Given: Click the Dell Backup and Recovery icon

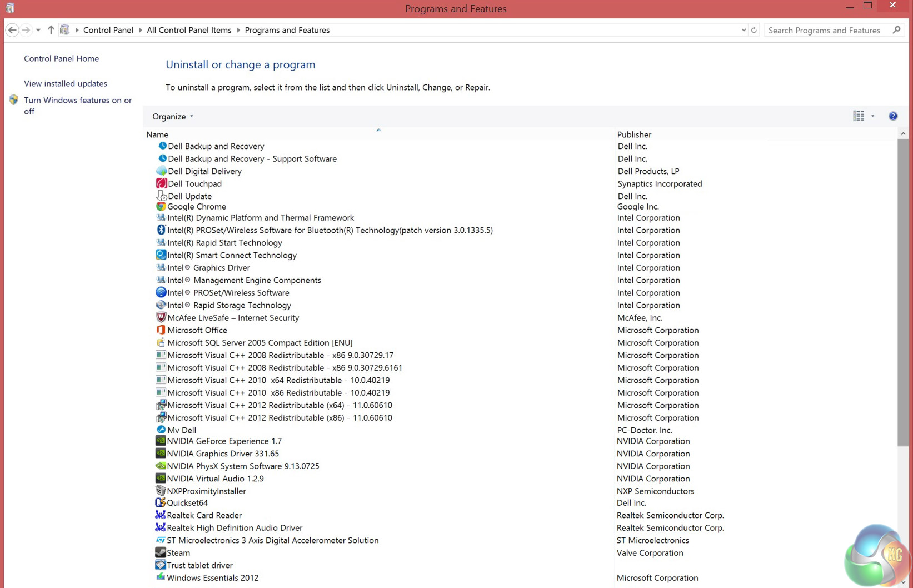Looking at the screenshot, I should coord(162,146).
